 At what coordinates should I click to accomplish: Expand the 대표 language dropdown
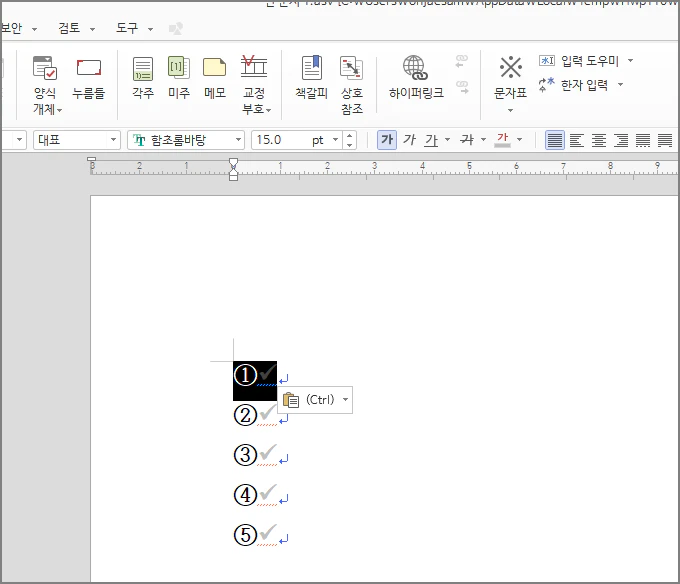point(113,140)
